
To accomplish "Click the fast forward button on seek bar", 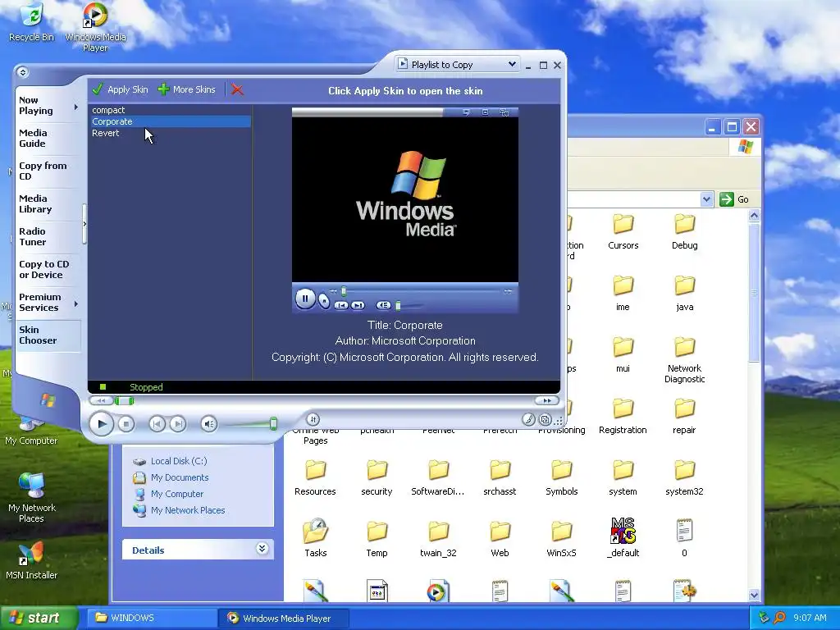I will [546, 400].
